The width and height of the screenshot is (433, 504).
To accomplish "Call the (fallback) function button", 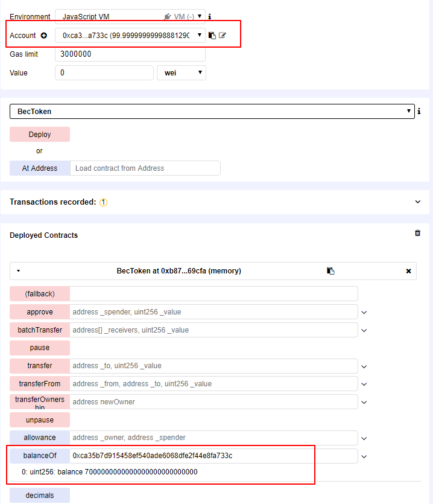I will point(40,294).
